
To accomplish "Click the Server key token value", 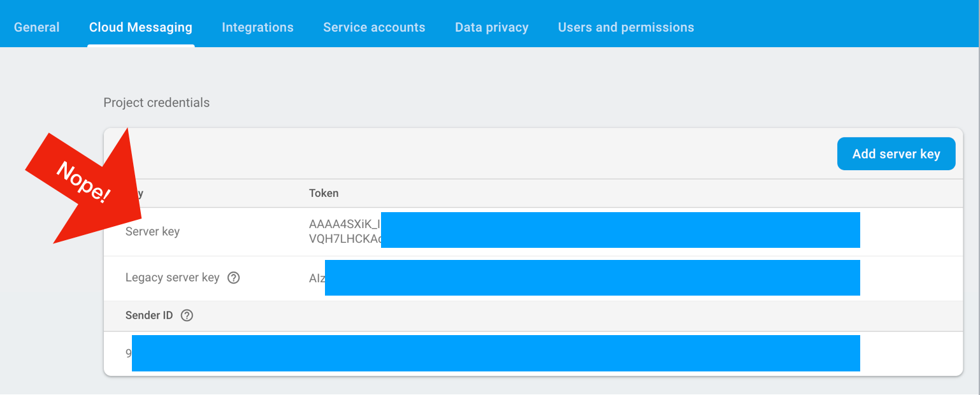I will pos(584,231).
